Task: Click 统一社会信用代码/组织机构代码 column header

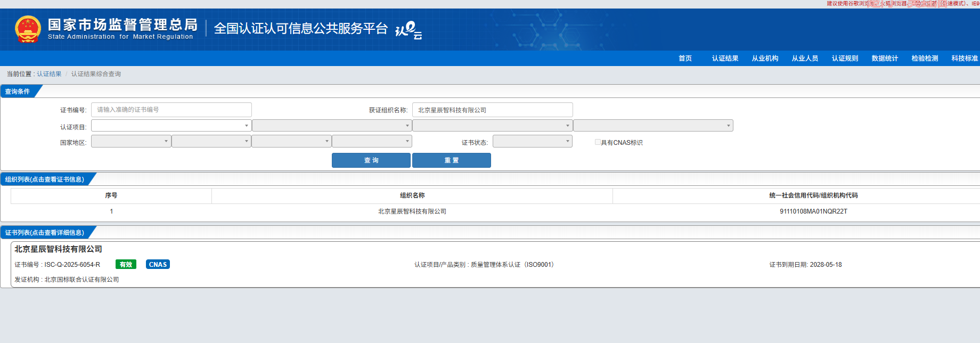Action: (x=813, y=195)
